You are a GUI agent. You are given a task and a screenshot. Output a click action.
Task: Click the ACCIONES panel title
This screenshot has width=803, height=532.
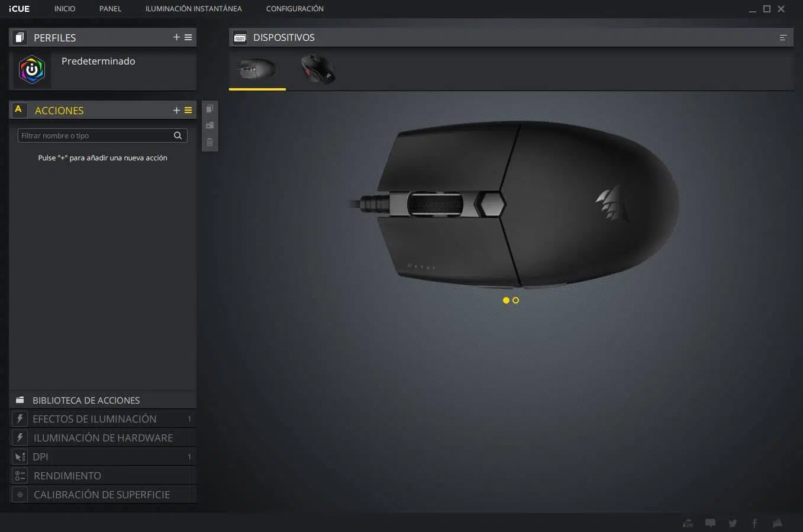pyautogui.click(x=59, y=110)
